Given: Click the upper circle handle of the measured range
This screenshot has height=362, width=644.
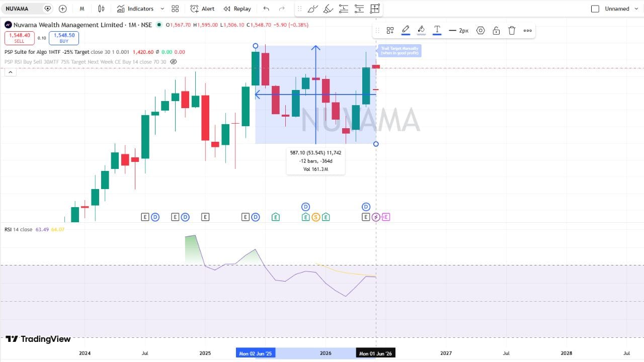Looking at the screenshot, I should pyautogui.click(x=255, y=46).
